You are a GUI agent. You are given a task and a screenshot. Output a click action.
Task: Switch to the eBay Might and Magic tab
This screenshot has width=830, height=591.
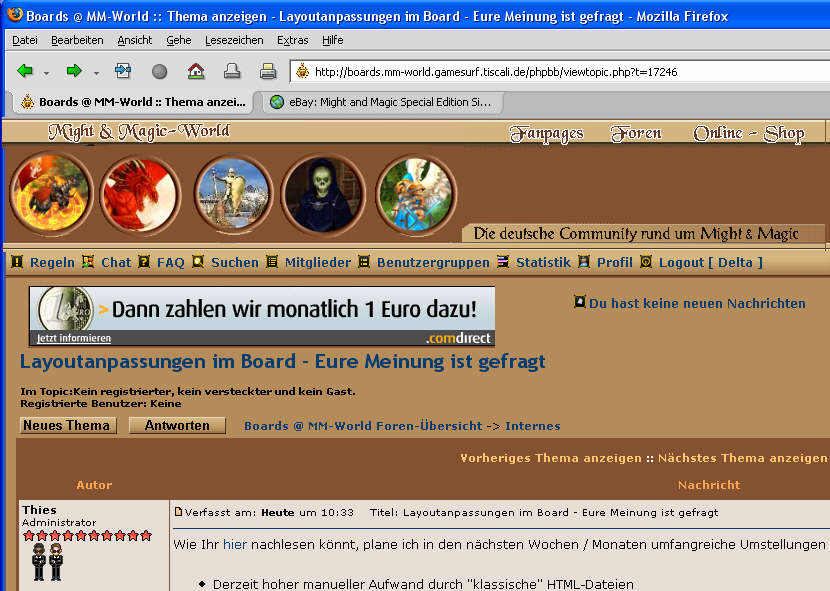[x=382, y=102]
